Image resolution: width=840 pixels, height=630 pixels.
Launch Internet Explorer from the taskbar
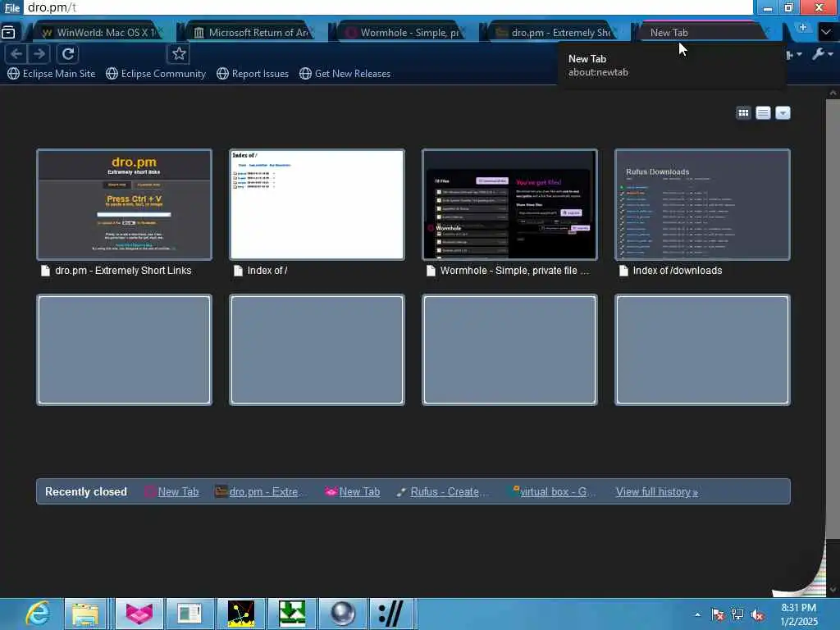(36, 614)
